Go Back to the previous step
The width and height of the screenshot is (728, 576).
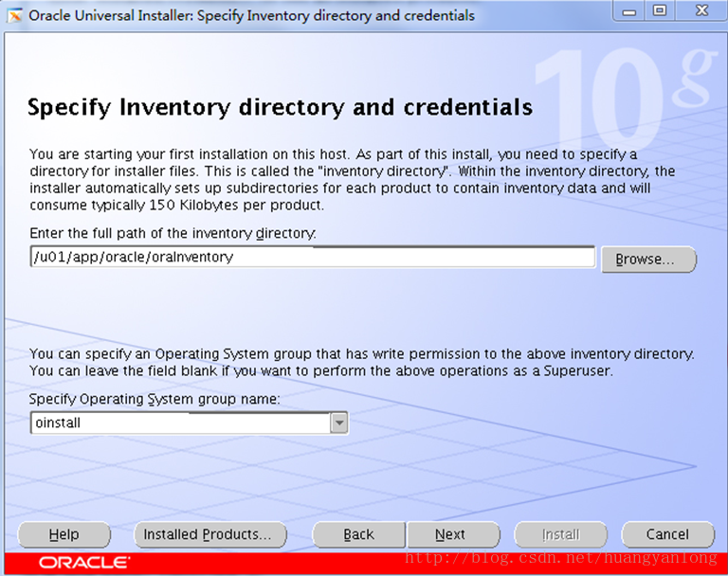point(359,534)
